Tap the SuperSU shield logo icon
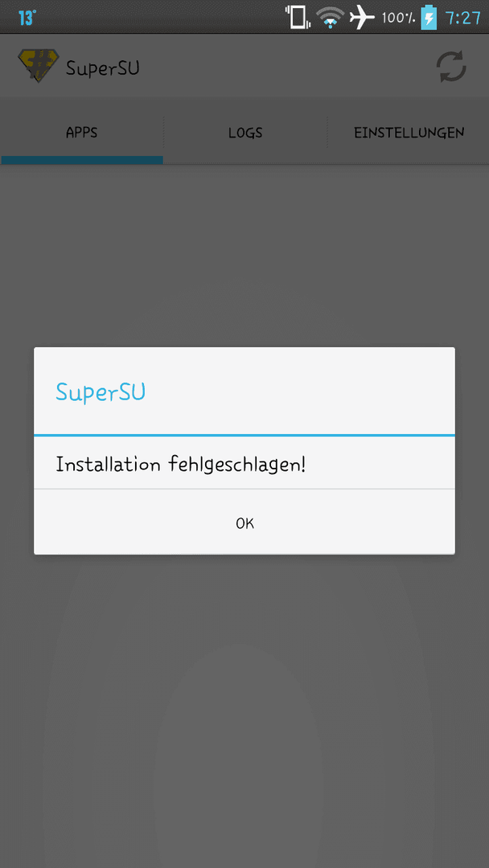The width and height of the screenshot is (489, 868). (x=38, y=65)
